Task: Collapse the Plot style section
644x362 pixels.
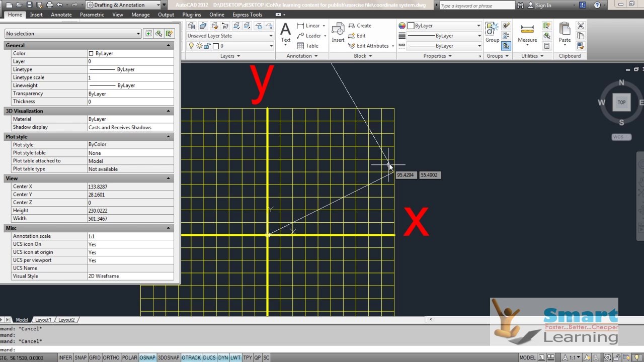Action: [169, 137]
